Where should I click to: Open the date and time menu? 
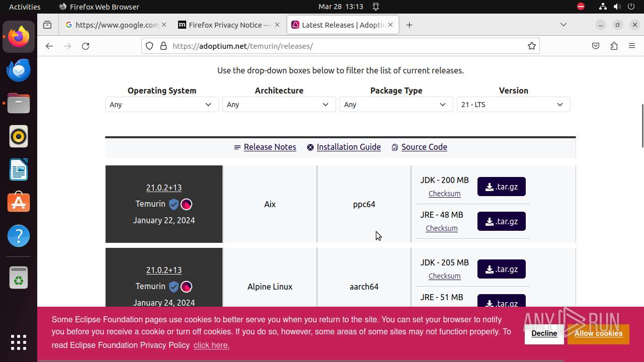341,7
